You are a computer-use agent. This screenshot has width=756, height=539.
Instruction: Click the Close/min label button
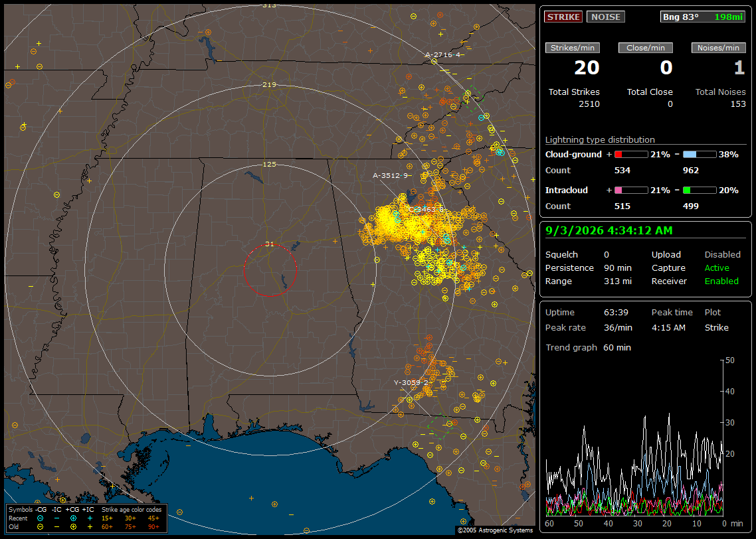[646, 48]
